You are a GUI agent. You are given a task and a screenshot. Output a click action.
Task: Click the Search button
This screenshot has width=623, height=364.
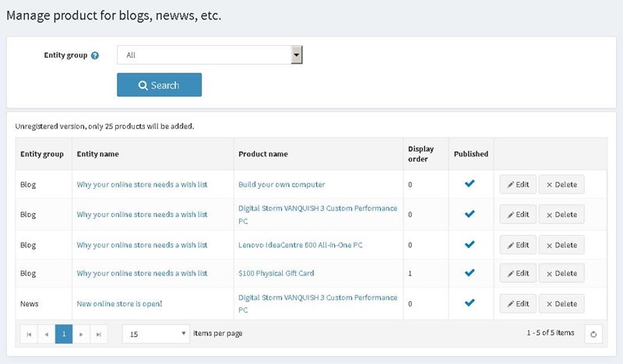coord(160,85)
